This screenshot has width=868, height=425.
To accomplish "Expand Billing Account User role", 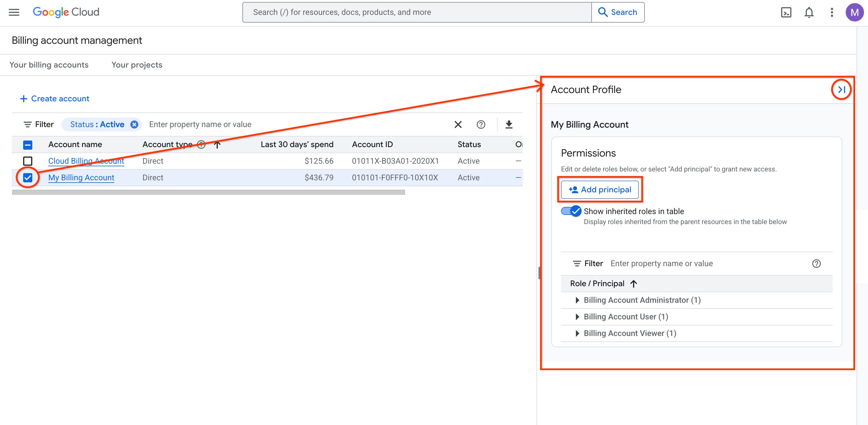I will (x=578, y=317).
